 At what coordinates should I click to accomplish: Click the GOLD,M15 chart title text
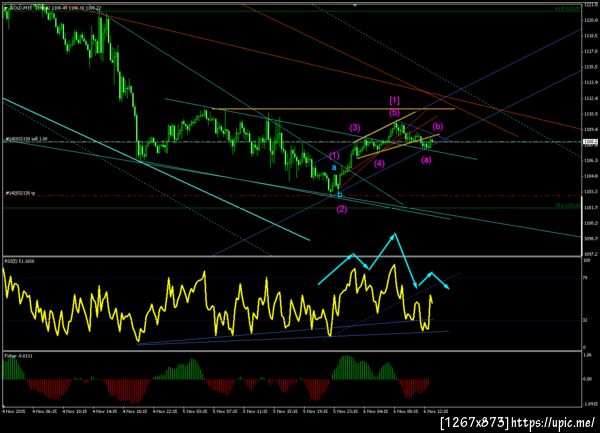point(21,8)
